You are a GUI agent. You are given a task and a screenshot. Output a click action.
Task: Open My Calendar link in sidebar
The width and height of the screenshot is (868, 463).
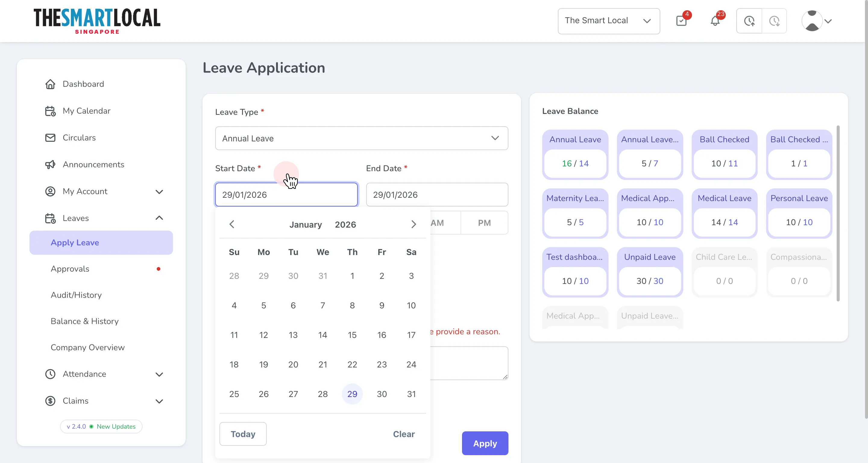(86, 111)
